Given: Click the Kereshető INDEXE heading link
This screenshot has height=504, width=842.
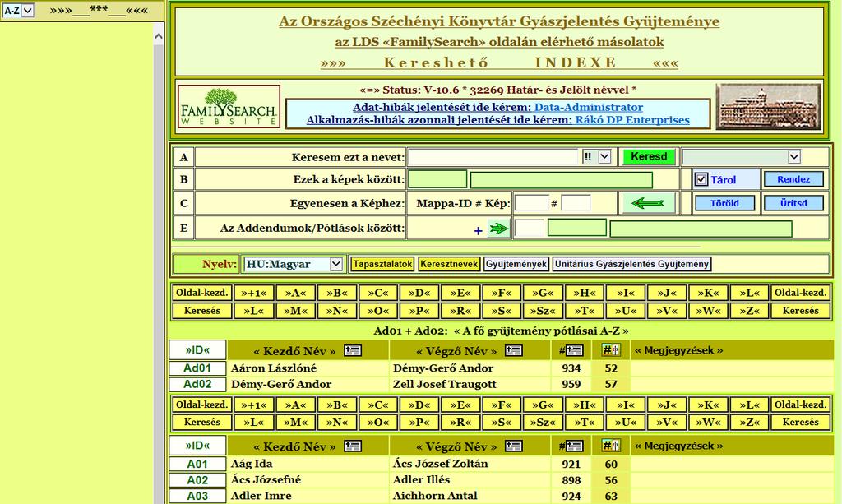Looking at the screenshot, I should coord(499,62).
